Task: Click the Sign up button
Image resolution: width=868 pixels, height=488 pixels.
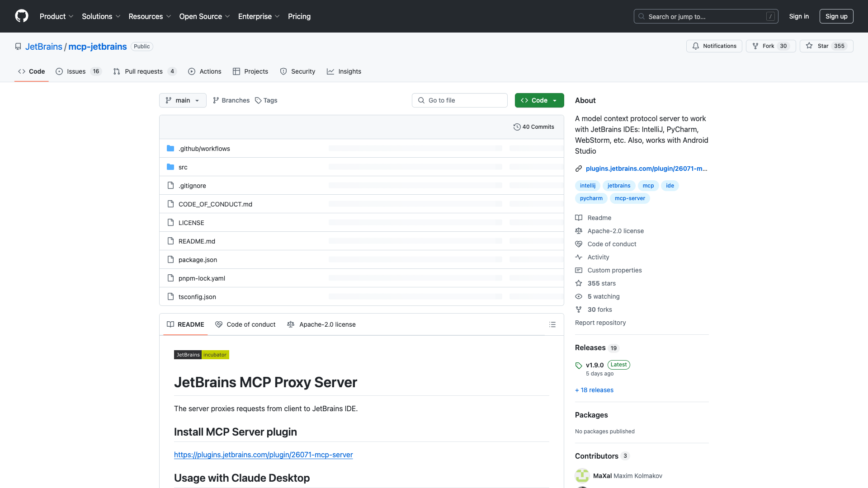Action: point(836,16)
